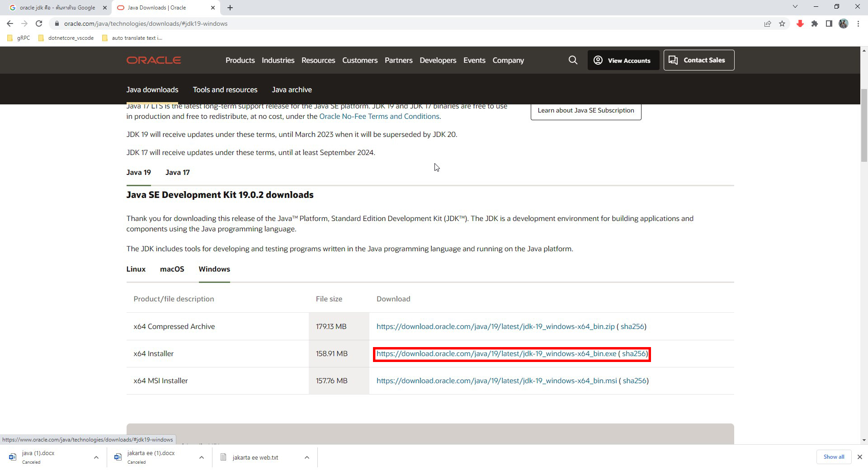Click Show all downloads button
The height and width of the screenshot is (470, 868).
(x=834, y=457)
